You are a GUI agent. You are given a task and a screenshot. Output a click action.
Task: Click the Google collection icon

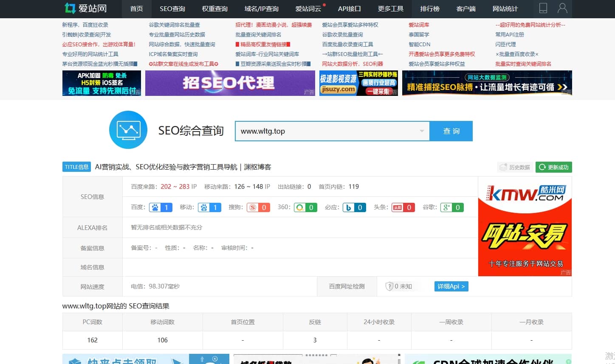[447, 207]
